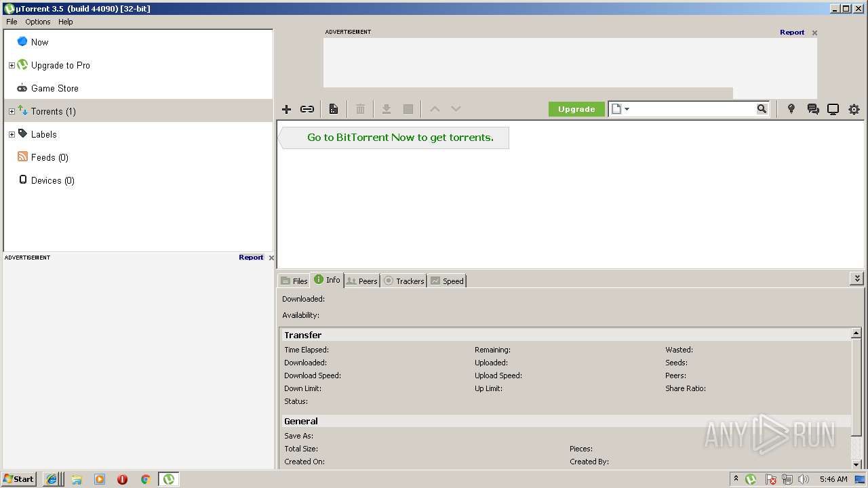Click the General section header
Viewport: 868px width, 488px height.
(x=566, y=421)
